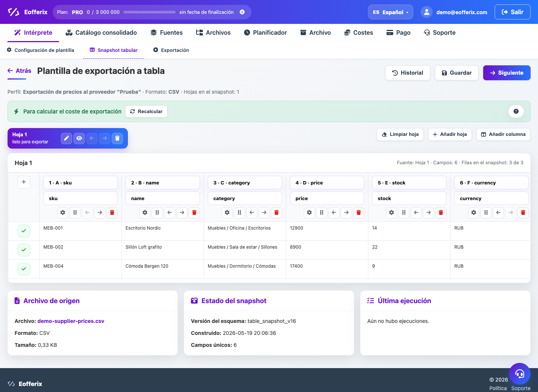Open demo-supplier-prices.csv file link
Screen dimensions: 538x392
point(71,321)
